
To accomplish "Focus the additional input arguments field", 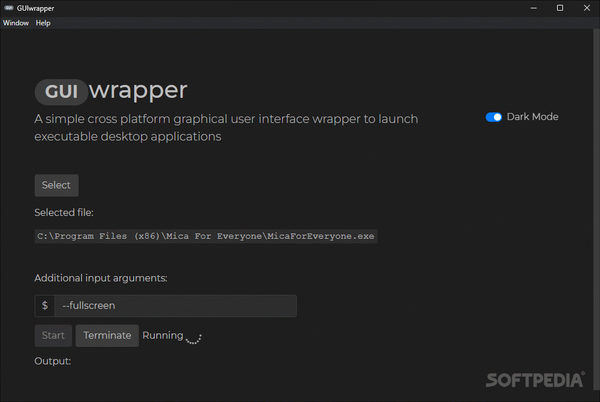I will (x=176, y=306).
